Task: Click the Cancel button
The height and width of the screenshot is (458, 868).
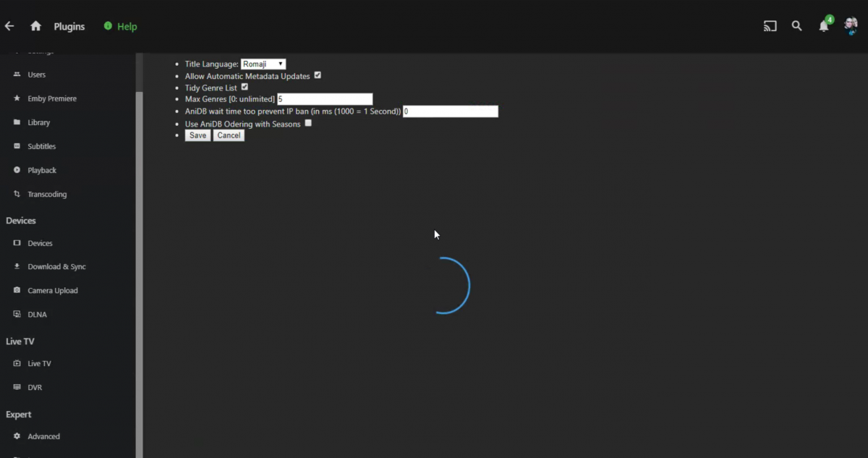Action: coord(229,135)
